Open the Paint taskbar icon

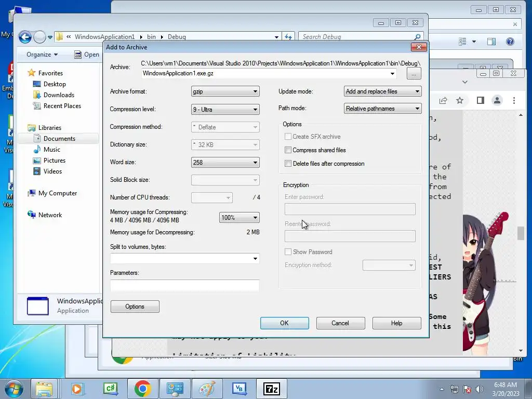coord(207,389)
